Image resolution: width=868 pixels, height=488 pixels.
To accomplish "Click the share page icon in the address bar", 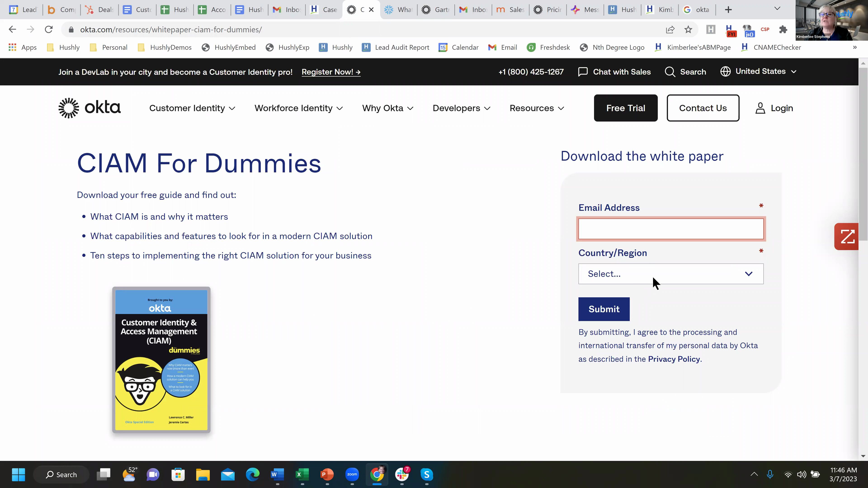I will point(670,30).
